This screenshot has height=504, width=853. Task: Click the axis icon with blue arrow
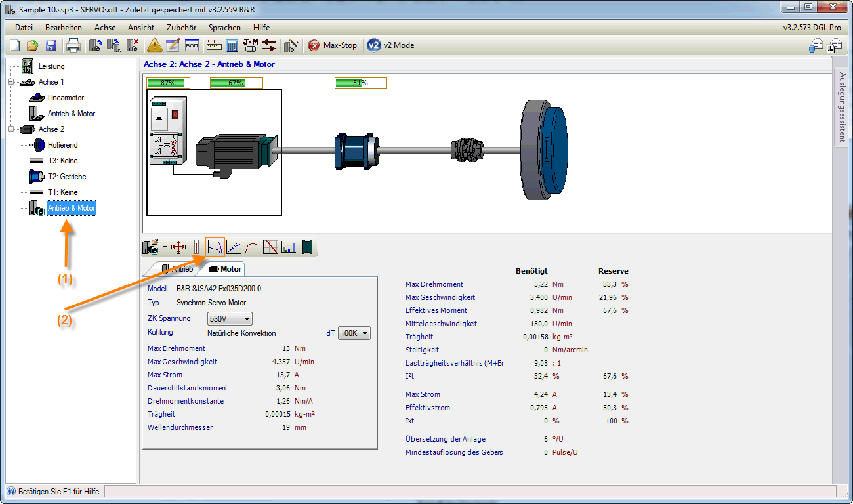coord(95,45)
